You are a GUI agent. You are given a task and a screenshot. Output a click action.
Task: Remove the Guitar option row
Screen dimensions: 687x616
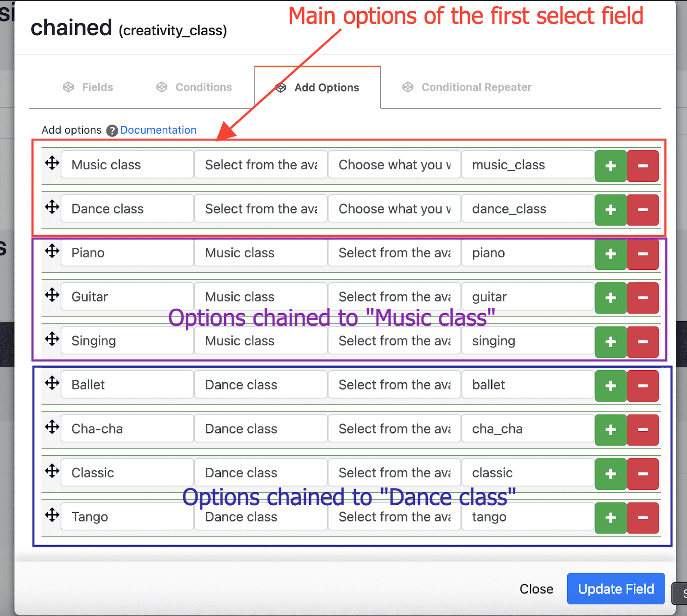click(x=642, y=298)
